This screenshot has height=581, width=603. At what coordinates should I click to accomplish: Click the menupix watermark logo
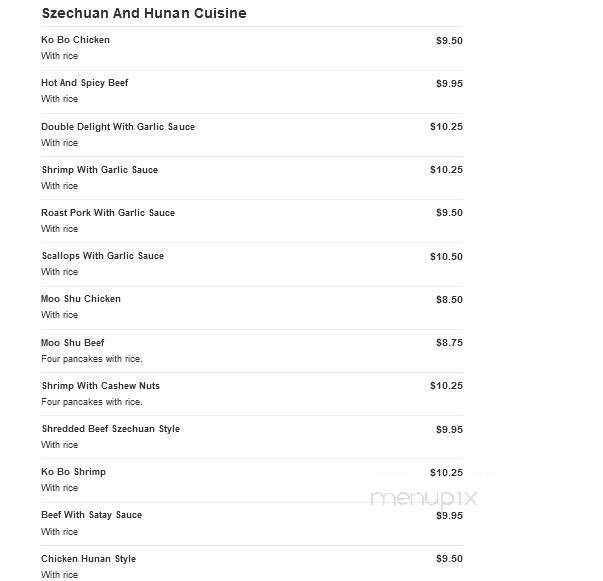423,499
